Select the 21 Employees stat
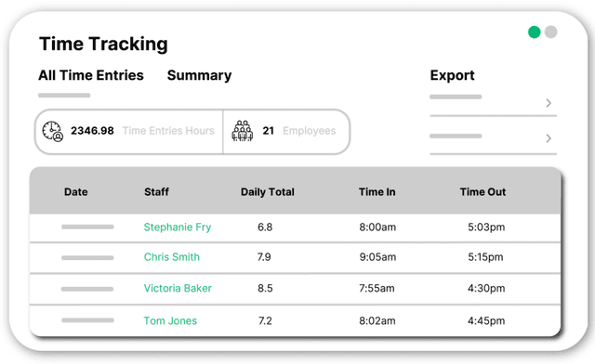The image size is (595, 364). [x=286, y=132]
